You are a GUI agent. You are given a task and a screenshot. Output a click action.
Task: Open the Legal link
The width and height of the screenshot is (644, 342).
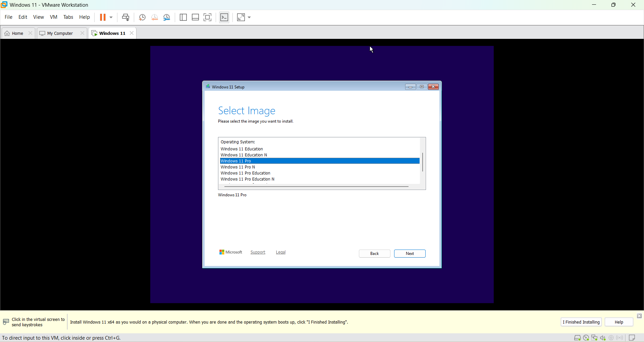click(x=281, y=252)
